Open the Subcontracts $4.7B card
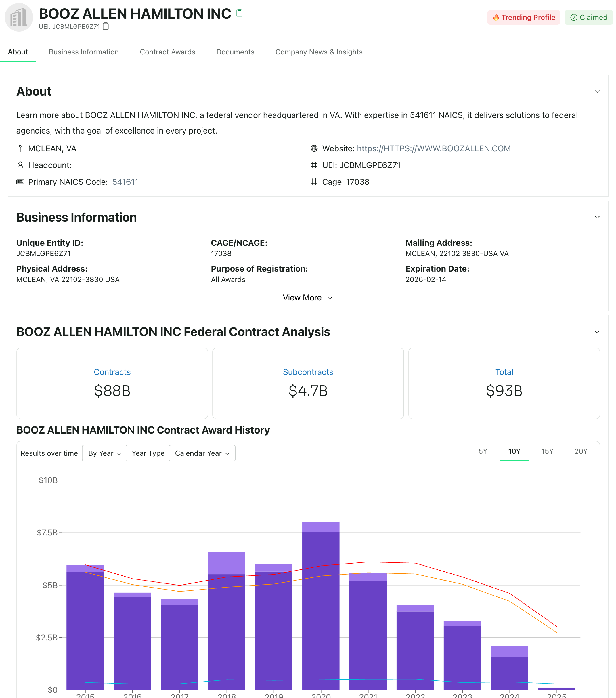This screenshot has height=698, width=616. [x=308, y=383]
